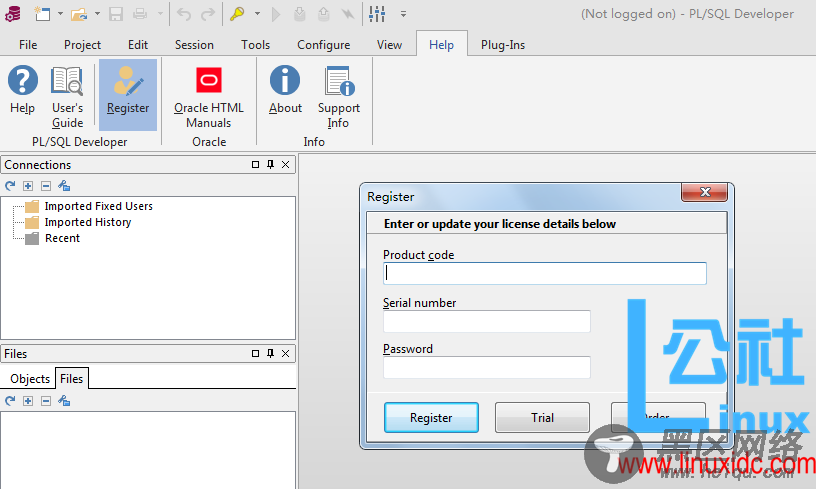Open the Project ribbon tab
The height and width of the screenshot is (489, 816).
82,45
